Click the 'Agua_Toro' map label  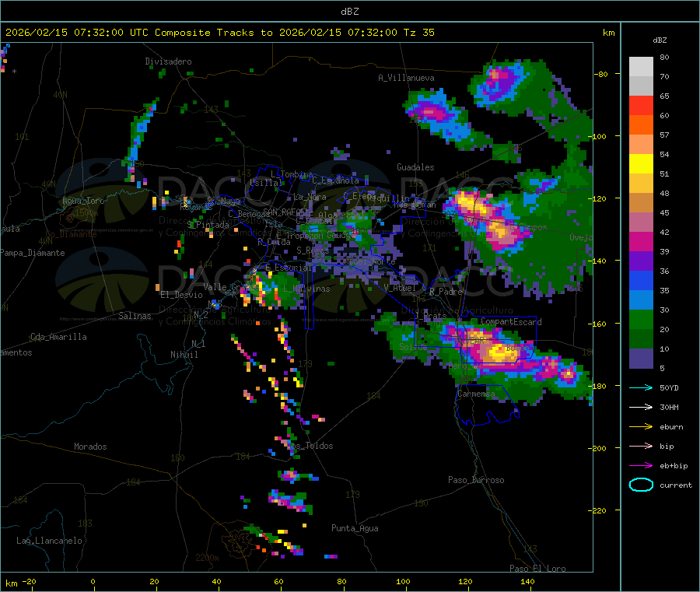coord(83,201)
